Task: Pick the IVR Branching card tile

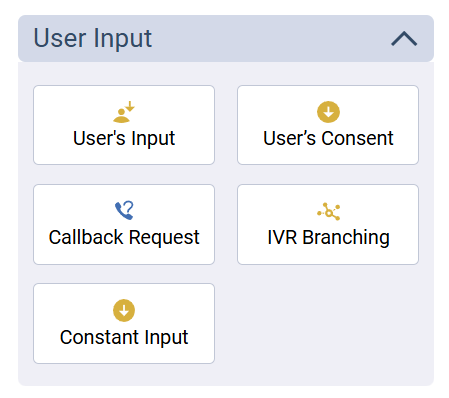Action: [328, 224]
